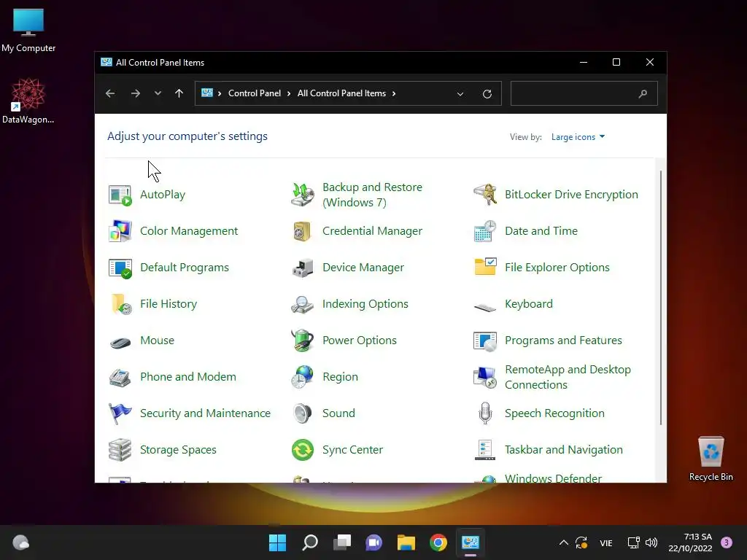Open the Power Options battery icon
The height and width of the screenshot is (560, 747).
(x=303, y=341)
